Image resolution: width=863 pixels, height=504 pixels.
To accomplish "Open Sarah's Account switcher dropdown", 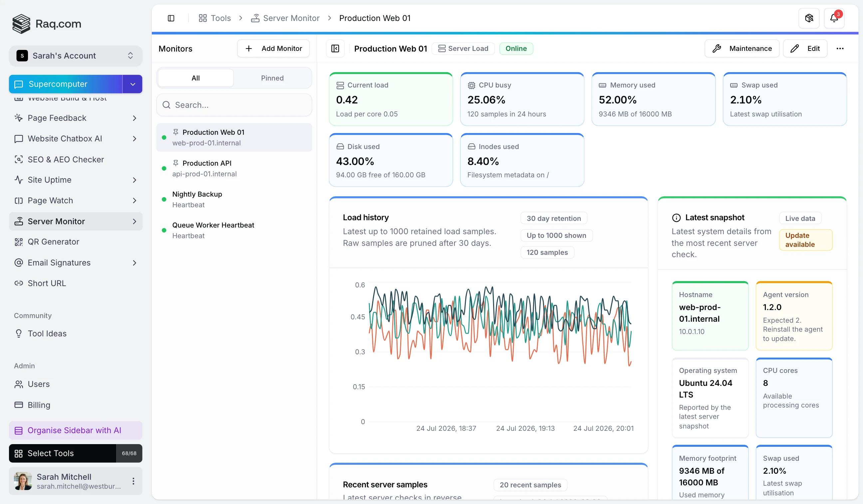I will 75,56.
